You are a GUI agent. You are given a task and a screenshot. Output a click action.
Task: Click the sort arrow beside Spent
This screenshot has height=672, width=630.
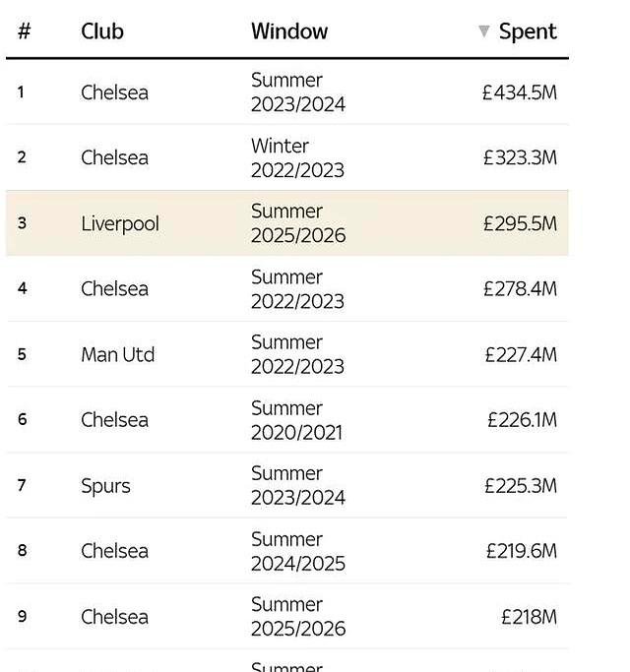click(x=483, y=31)
